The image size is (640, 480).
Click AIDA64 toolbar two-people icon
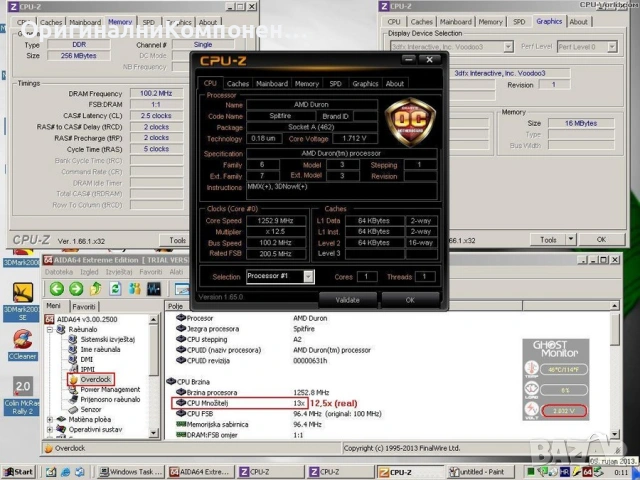click(134, 289)
